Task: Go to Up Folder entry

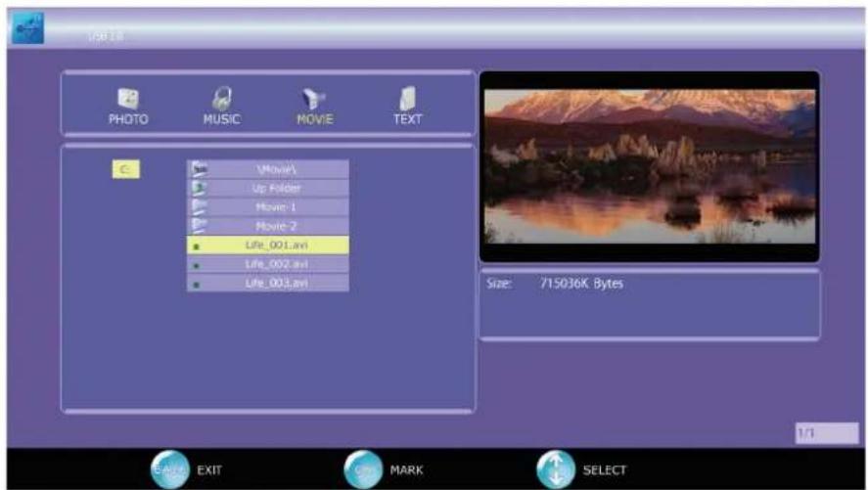Action: coord(268,188)
